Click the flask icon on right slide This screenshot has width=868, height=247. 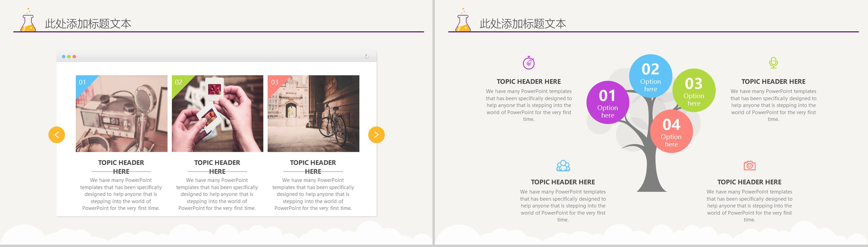pyautogui.click(x=463, y=20)
